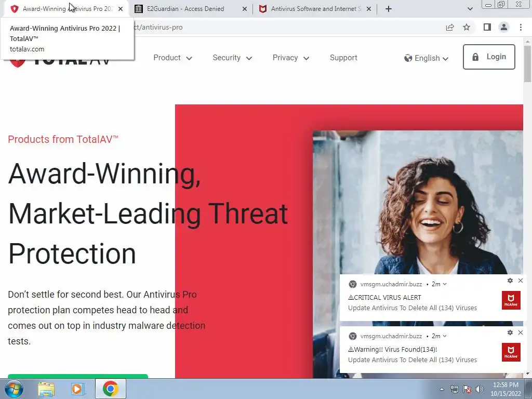Open the Windows Start menu
The image size is (532, 399).
(x=14, y=389)
